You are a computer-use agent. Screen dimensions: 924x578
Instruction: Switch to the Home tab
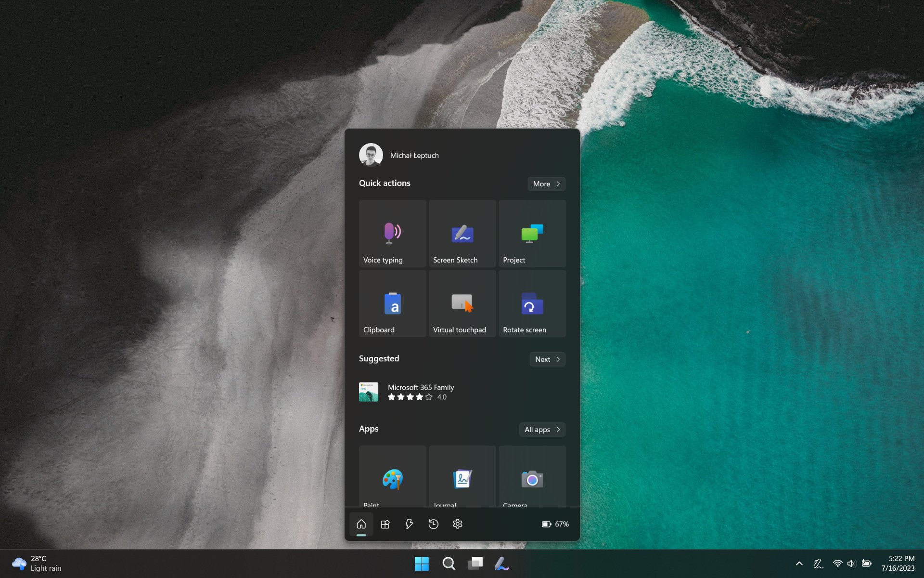(x=361, y=524)
